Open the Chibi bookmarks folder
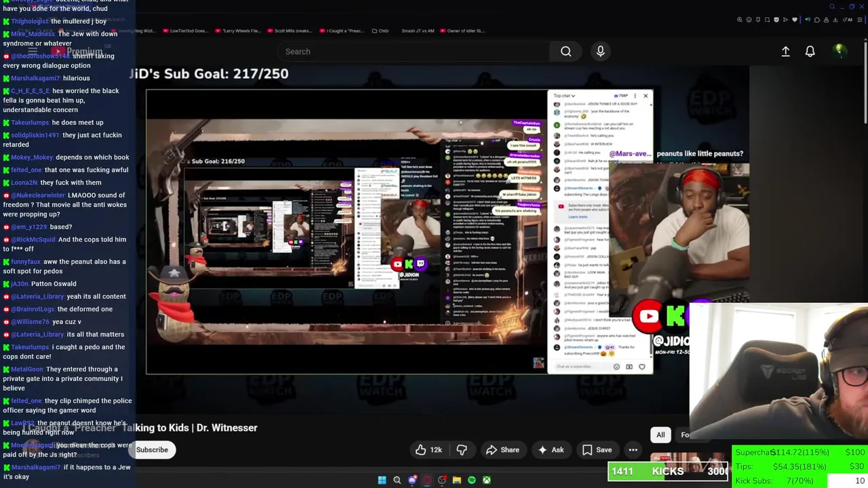The width and height of the screenshot is (868, 488). (x=380, y=30)
